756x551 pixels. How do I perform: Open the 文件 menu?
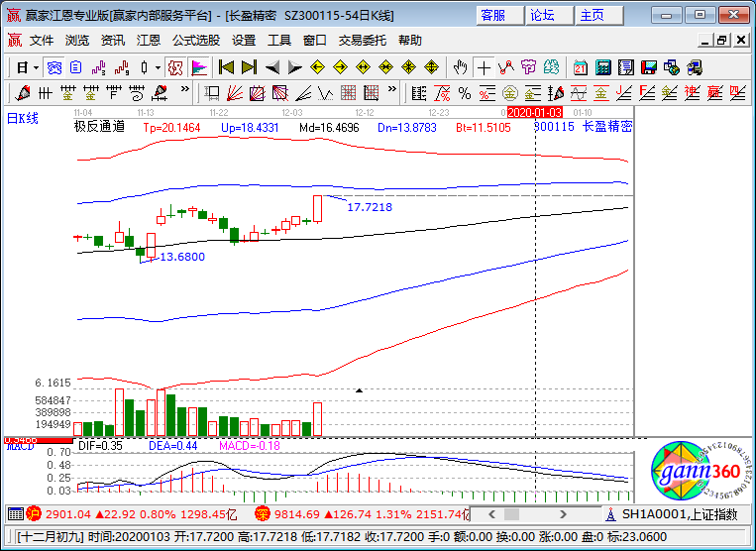[x=42, y=41]
